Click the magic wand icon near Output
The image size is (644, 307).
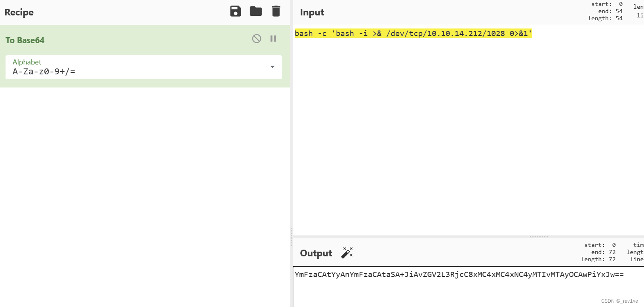347,253
